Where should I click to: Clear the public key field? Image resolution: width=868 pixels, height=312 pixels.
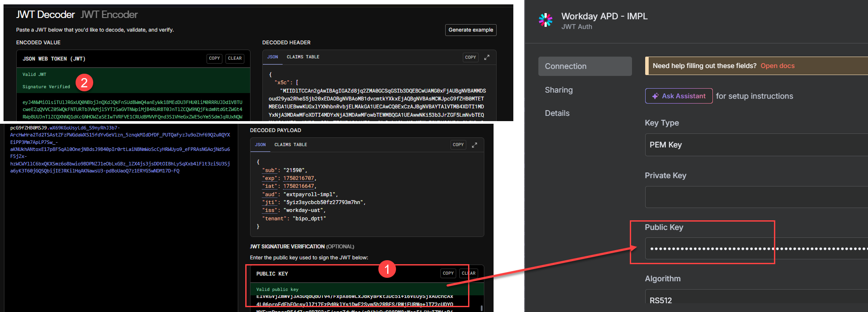[x=469, y=273]
